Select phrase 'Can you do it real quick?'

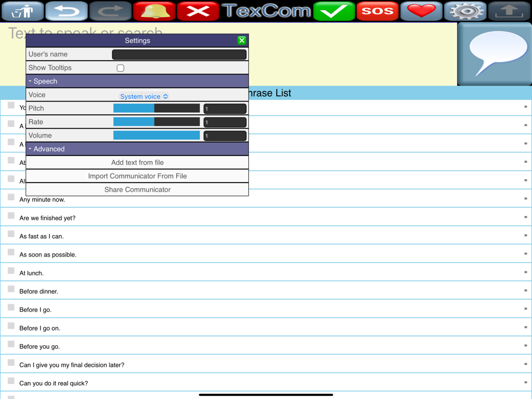(x=54, y=383)
